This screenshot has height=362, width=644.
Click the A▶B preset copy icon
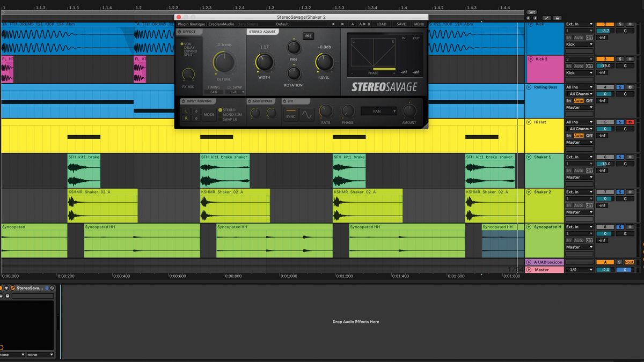(363, 24)
